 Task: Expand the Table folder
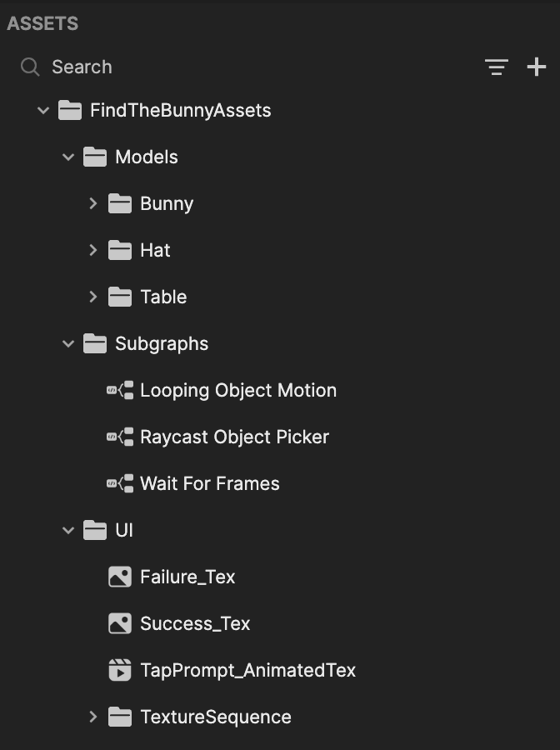click(x=93, y=297)
